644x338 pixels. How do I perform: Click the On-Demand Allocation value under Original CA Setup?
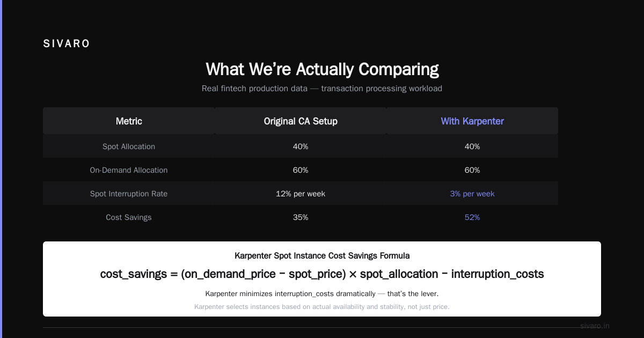(x=301, y=170)
